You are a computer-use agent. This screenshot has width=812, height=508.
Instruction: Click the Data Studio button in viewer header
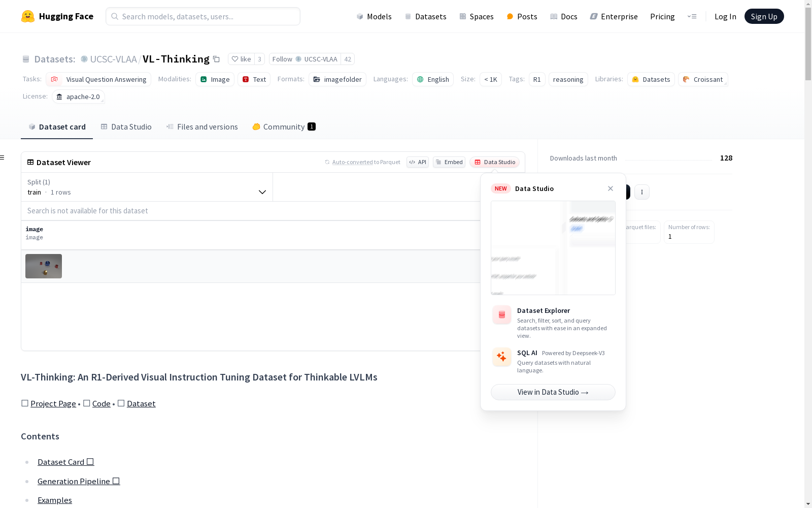tap(494, 162)
